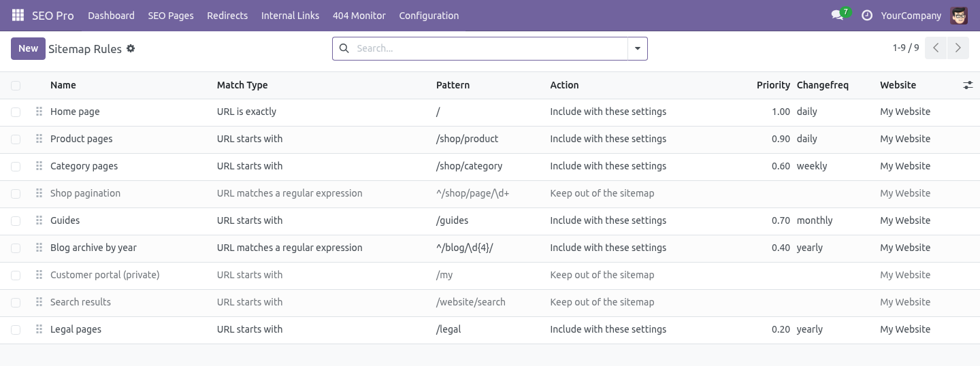Sort by the Action column header
The width and height of the screenshot is (980, 366).
[x=564, y=85]
